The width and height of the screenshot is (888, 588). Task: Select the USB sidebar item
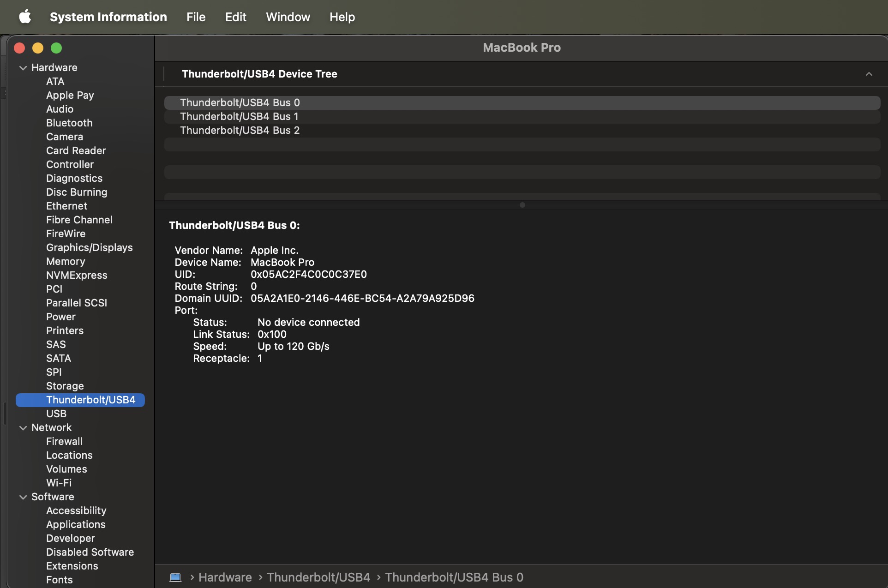(x=56, y=414)
